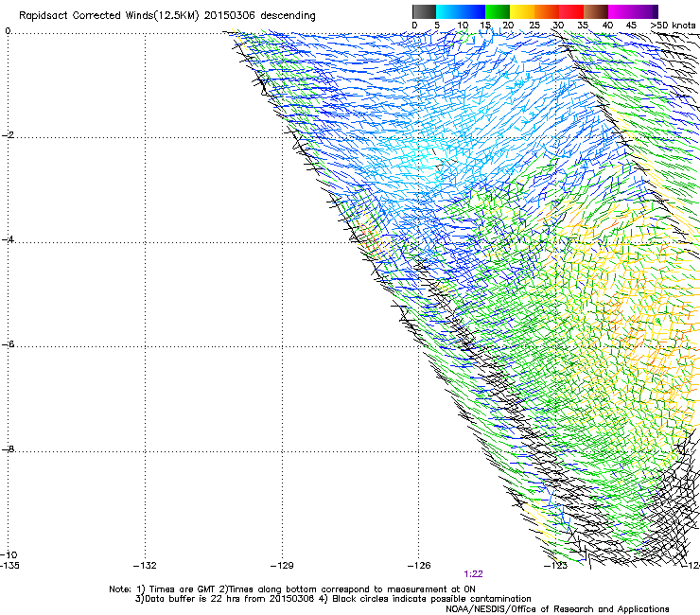Screen dimensions: 700x615
Task: Click the longitude label '-123'
Action: [x=555, y=566]
